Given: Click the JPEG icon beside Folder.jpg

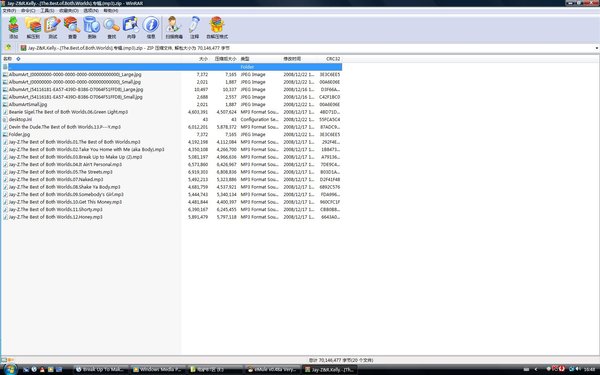Looking at the screenshot, I should [x=5, y=134].
